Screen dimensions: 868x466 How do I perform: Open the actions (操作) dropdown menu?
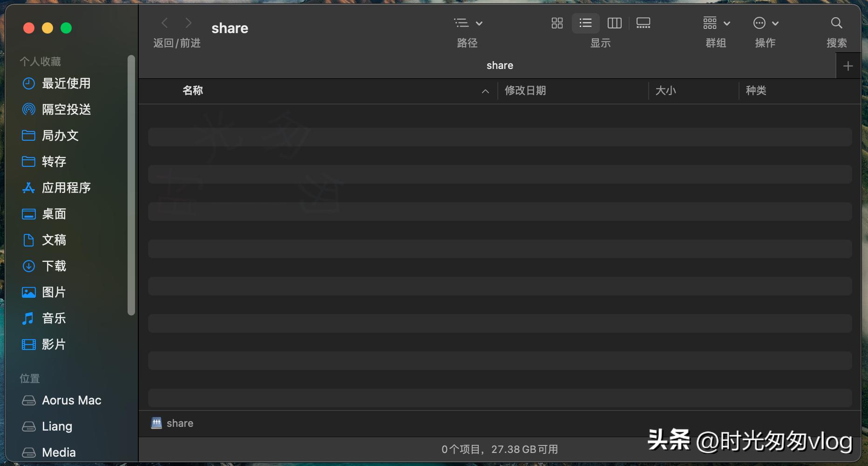point(765,23)
